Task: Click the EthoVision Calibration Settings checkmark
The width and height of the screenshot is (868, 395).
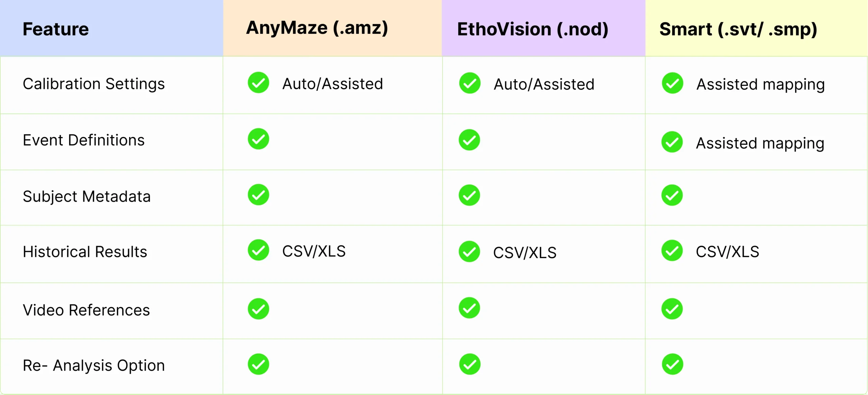Action: click(470, 83)
